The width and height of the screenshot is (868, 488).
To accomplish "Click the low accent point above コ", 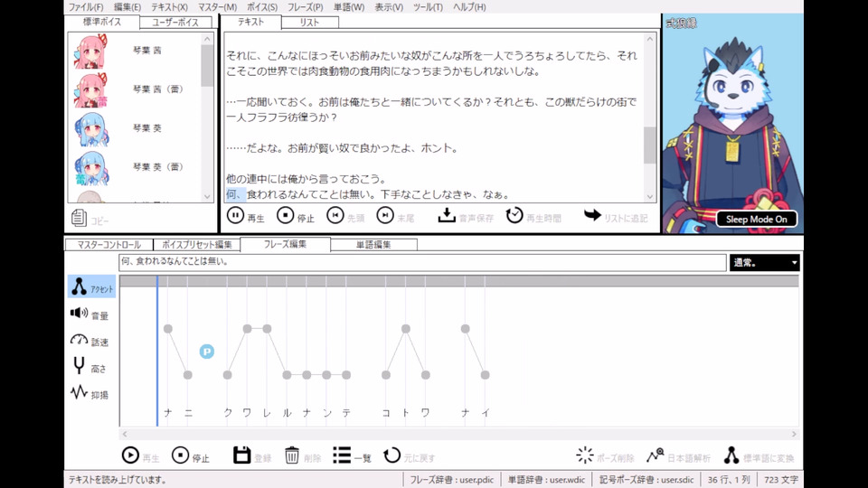I will coord(386,375).
